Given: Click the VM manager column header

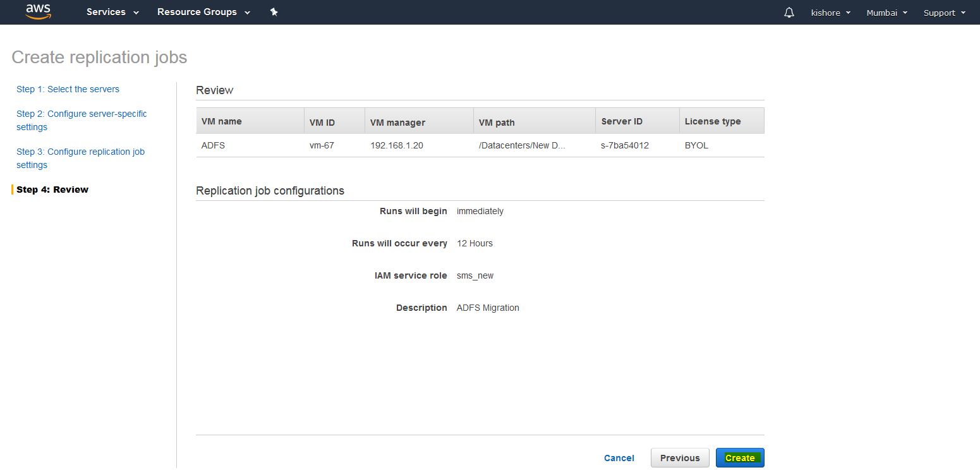Looking at the screenshot, I should click(397, 122).
